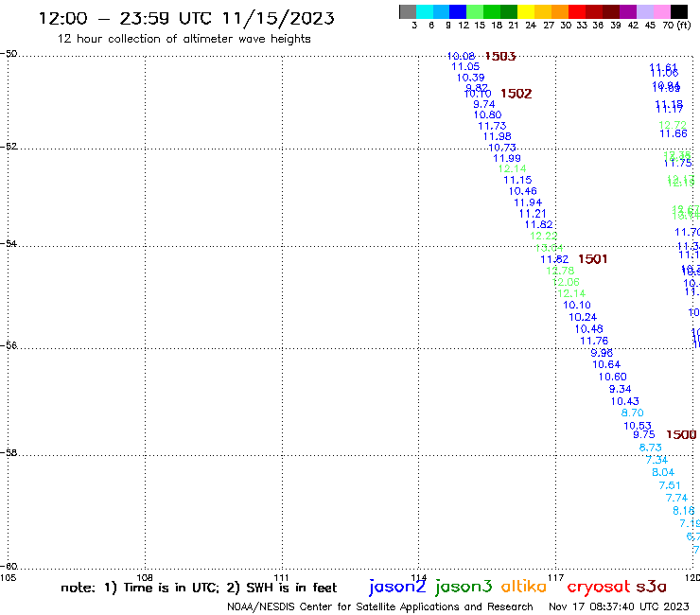Viewport: 700px width, 615px height.
Task: Click the 9.34 wave height value
Action: 621,389
